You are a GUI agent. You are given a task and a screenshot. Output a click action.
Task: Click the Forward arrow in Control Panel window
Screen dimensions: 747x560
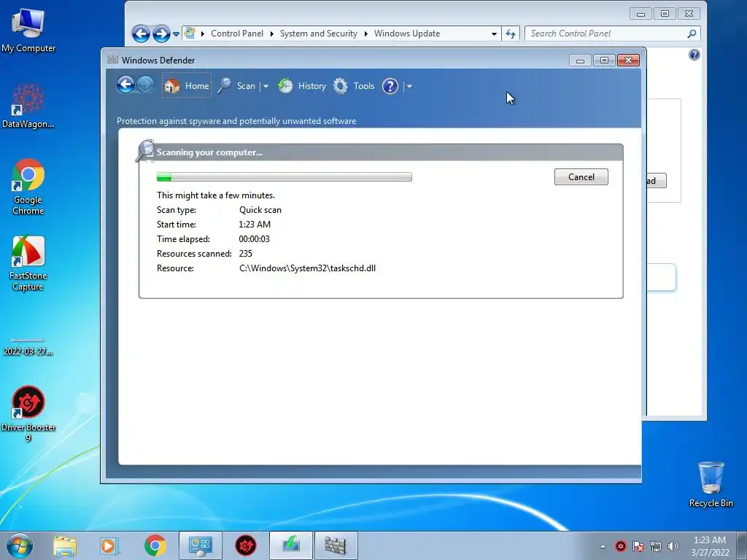tap(161, 34)
